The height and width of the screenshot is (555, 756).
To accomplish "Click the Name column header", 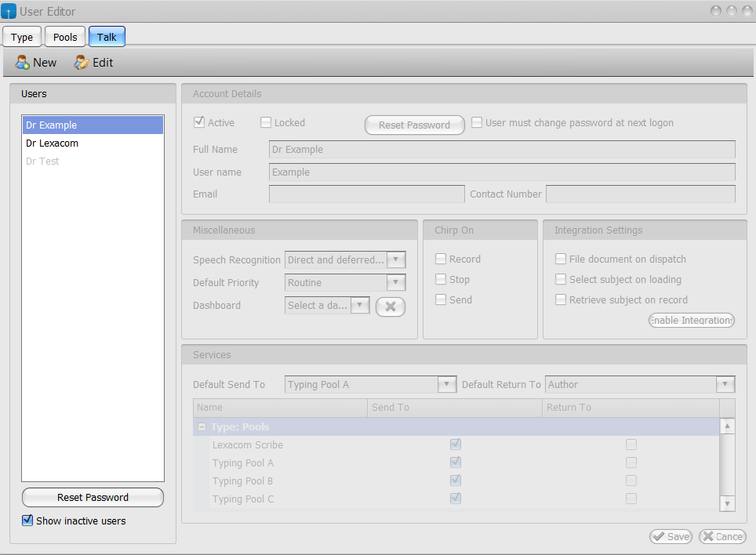I will tap(280, 408).
